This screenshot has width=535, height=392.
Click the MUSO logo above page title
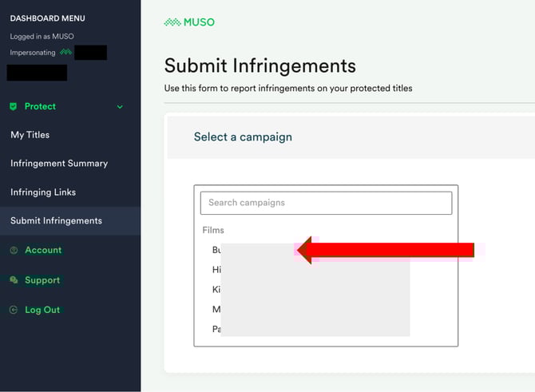[189, 22]
